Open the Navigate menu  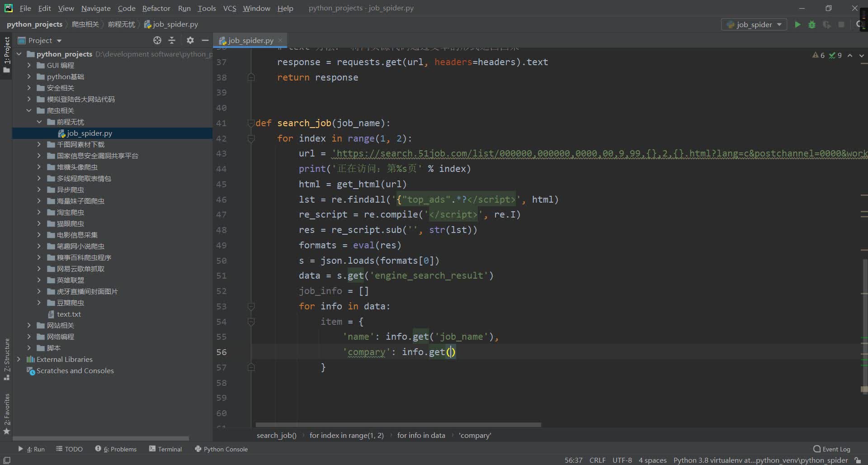pos(96,8)
